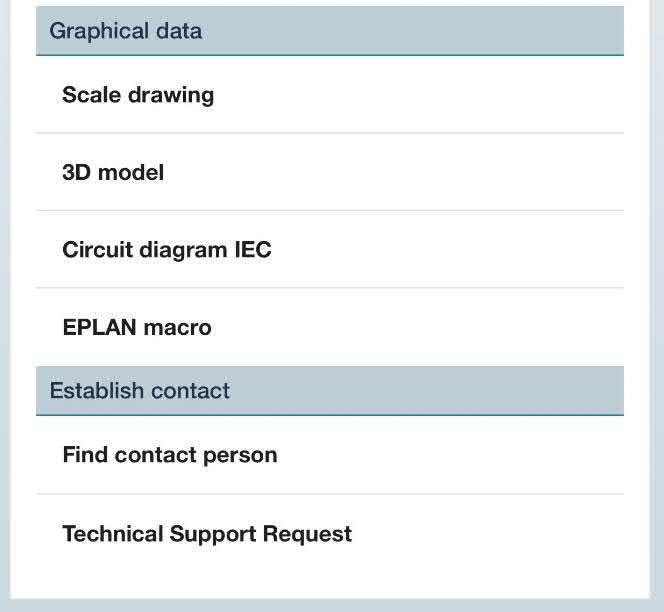Collapse the Graphical data section header

330,30
